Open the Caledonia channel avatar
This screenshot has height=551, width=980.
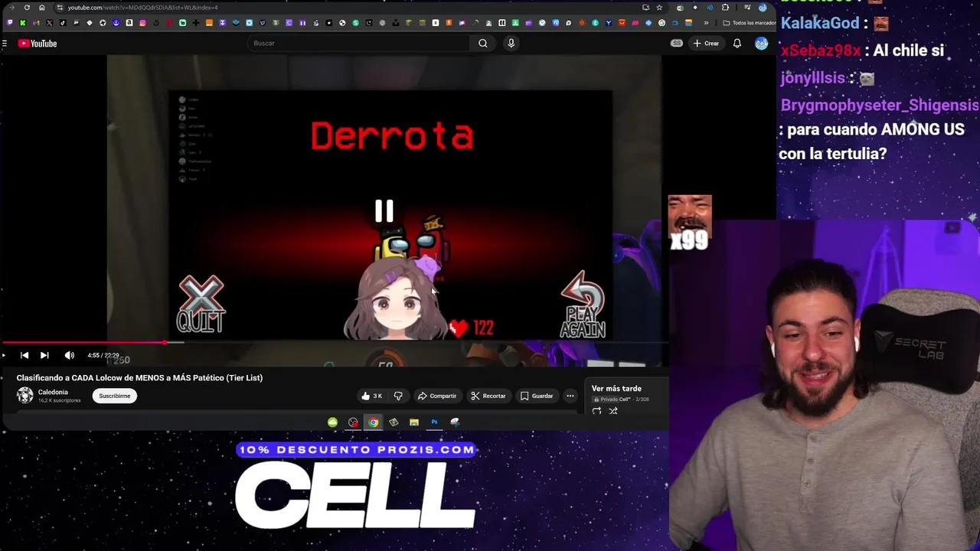click(x=25, y=395)
